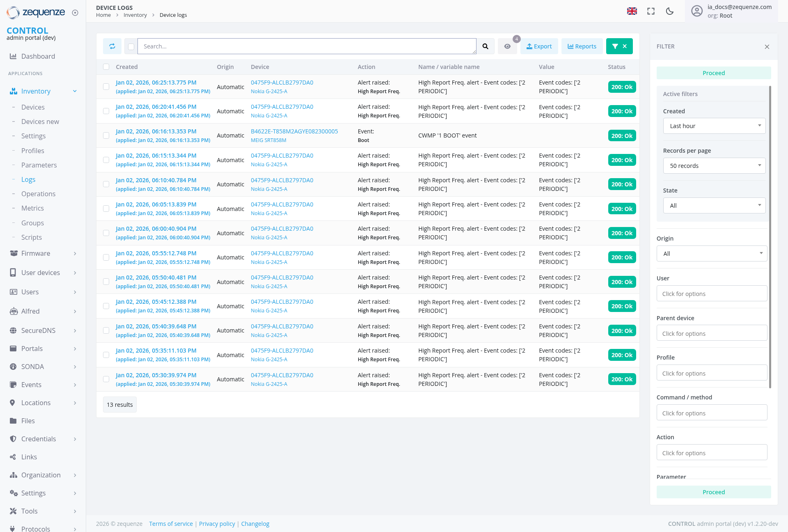
Task: Select the Boot event row checkbox
Action: [x=106, y=135]
